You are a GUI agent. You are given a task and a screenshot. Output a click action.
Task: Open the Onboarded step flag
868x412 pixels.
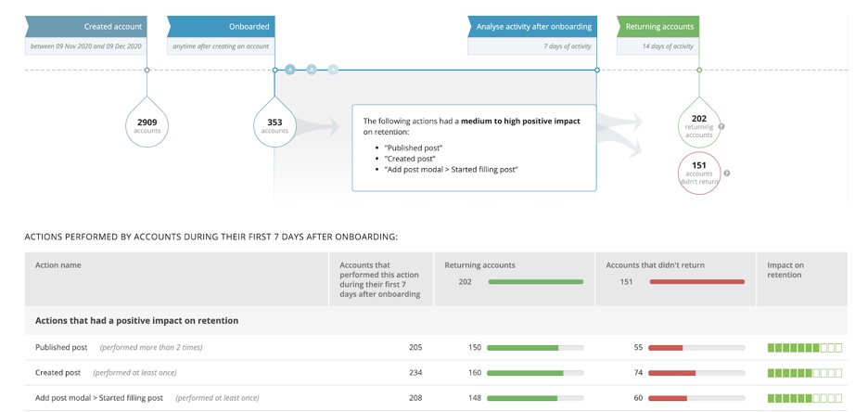[x=221, y=27]
